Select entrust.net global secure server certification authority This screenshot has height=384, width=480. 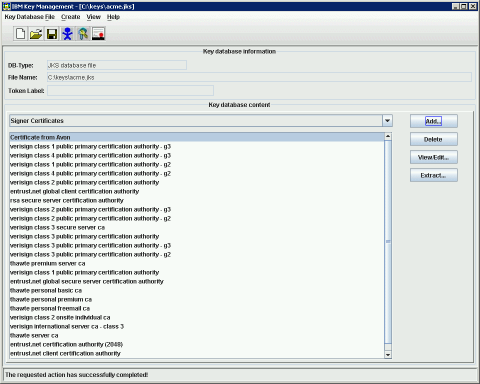(197, 281)
